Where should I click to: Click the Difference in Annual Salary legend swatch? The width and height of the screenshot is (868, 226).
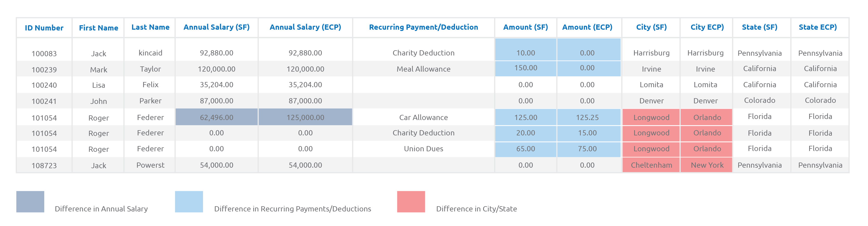(30, 202)
